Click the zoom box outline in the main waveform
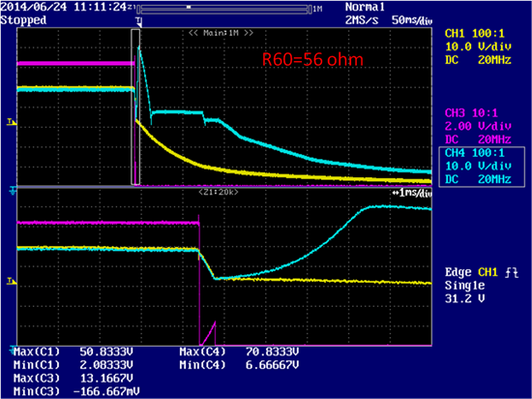Image resolution: width=532 pixels, height=399 pixels. [x=135, y=107]
